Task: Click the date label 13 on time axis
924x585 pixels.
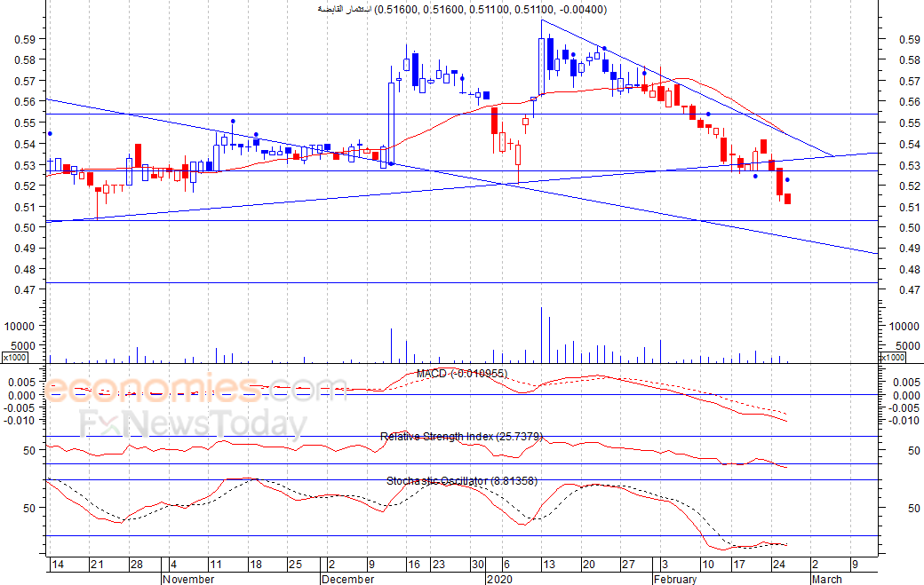Action: click(549, 565)
